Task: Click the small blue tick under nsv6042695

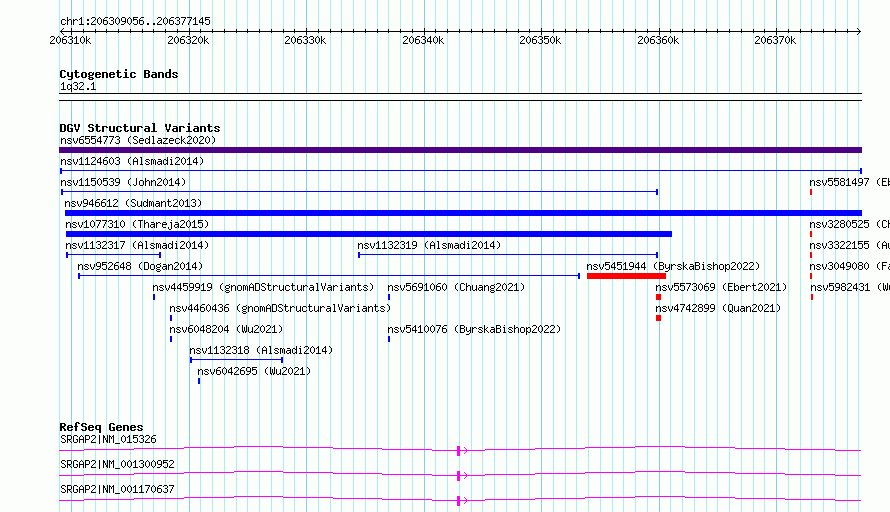Action: 199,381
